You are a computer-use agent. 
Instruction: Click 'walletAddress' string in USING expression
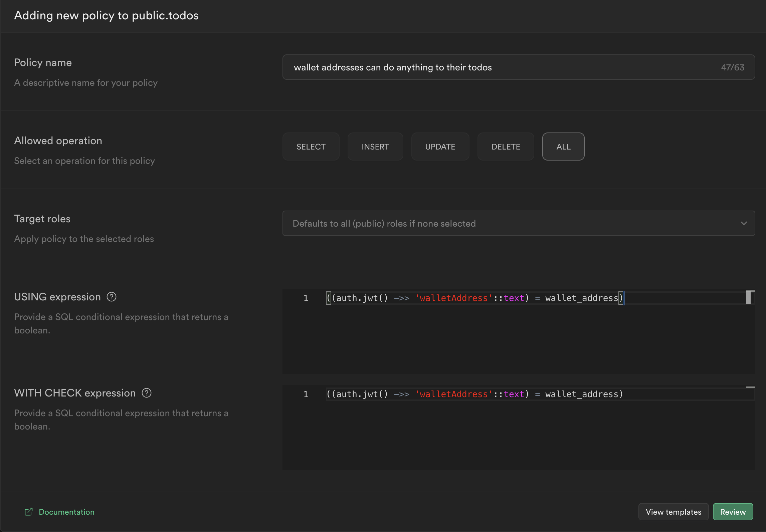tap(453, 298)
